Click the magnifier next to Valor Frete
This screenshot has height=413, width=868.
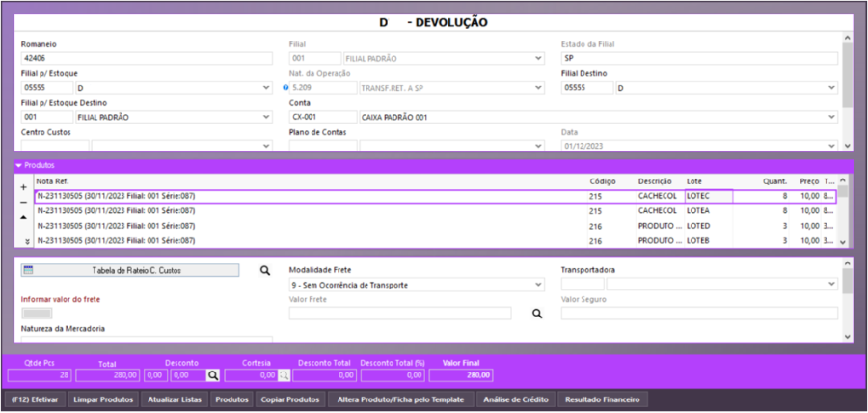click(536, 314)
